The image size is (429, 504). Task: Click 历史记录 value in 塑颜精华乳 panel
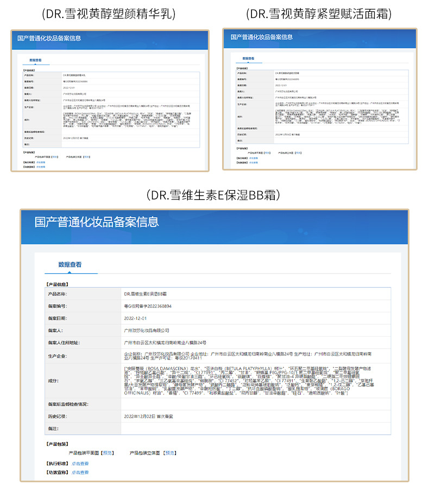(x=75, y=138)
